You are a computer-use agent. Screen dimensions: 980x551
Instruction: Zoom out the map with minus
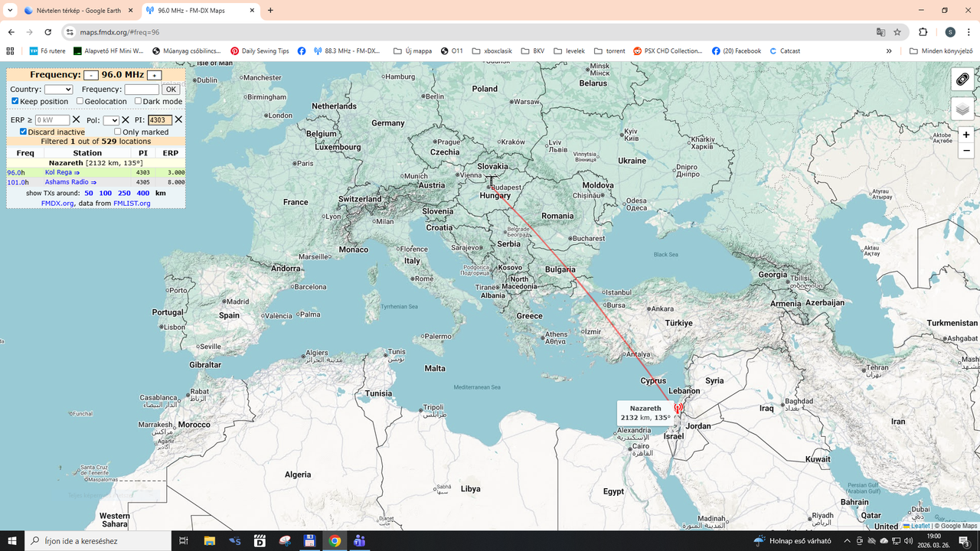pos(967,151)
